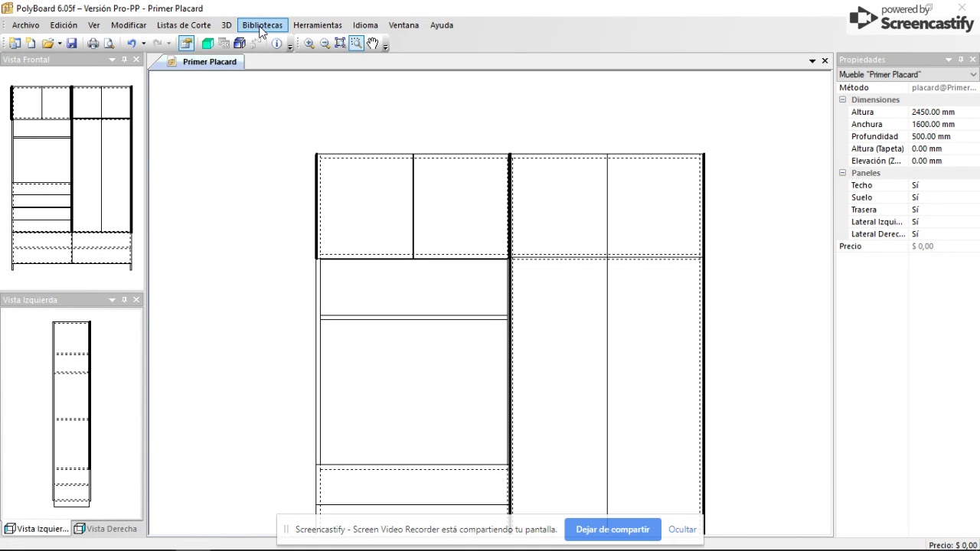Open the Vista Frontal panel dropdown arrow

tap(112, 60)
